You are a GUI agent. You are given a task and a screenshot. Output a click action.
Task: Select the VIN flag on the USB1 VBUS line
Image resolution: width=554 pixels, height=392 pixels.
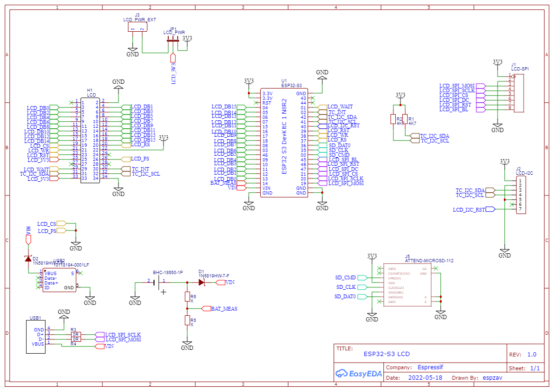[x=105, y=347]
